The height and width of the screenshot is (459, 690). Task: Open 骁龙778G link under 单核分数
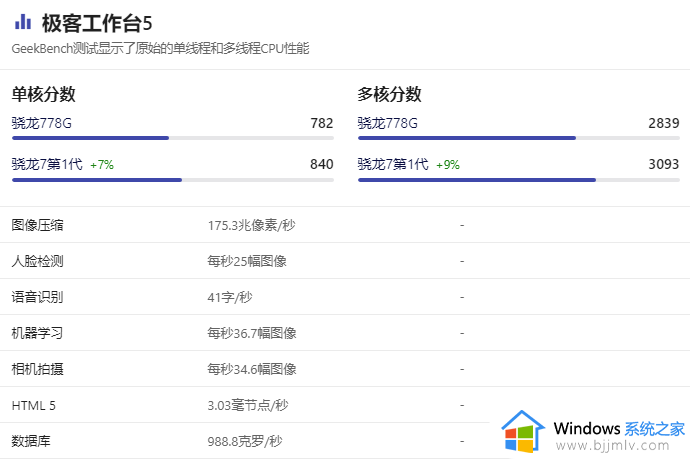point(41,123)
